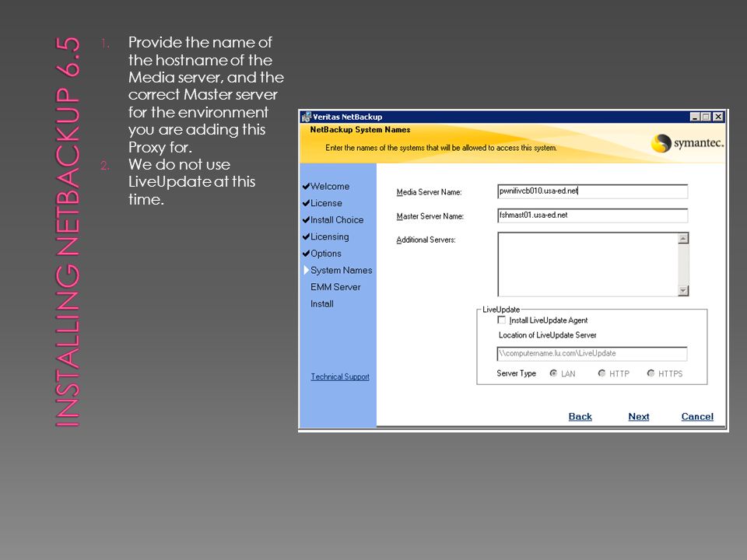
Task: Click the Master Server Name field
Action: pos(592,215)
